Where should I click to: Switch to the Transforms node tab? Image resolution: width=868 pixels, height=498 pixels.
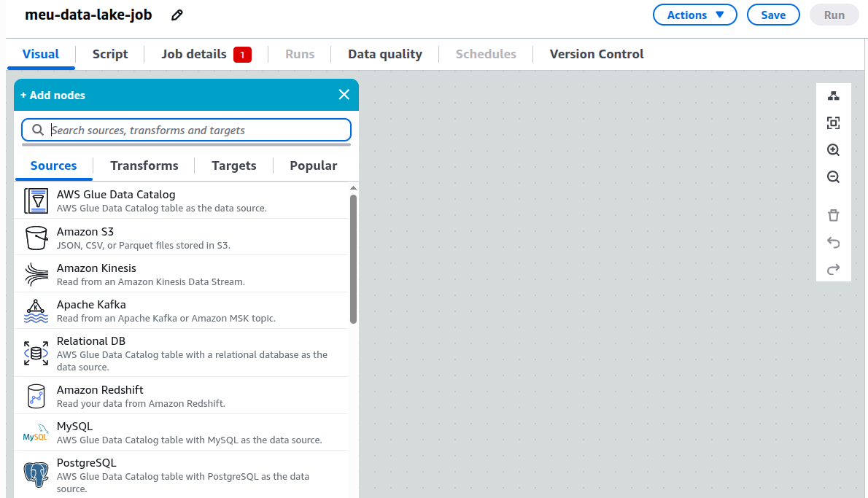[144, 166]
